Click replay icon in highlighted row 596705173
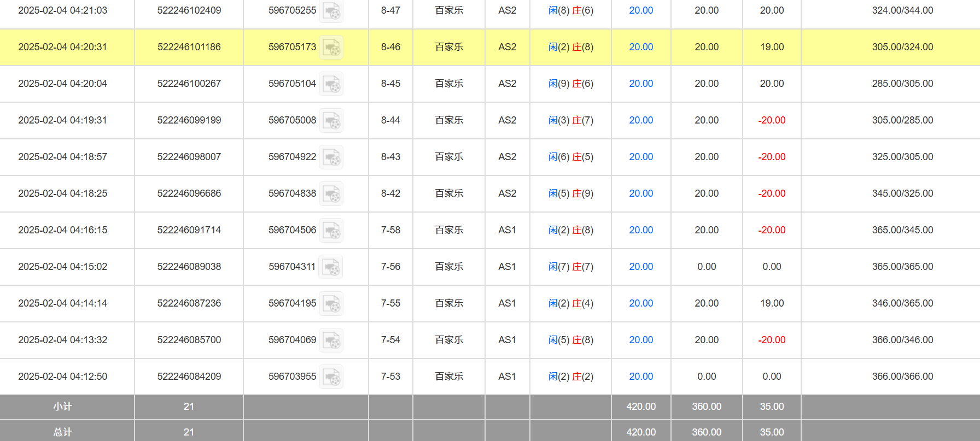The height and width of the screenshot is (441, 980). click(x=331, y=48)
